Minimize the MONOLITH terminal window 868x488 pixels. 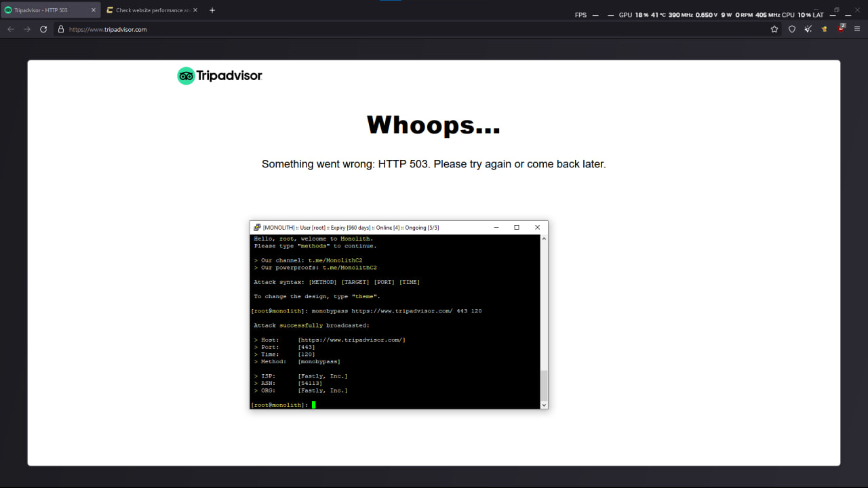(x=496, y=228)
